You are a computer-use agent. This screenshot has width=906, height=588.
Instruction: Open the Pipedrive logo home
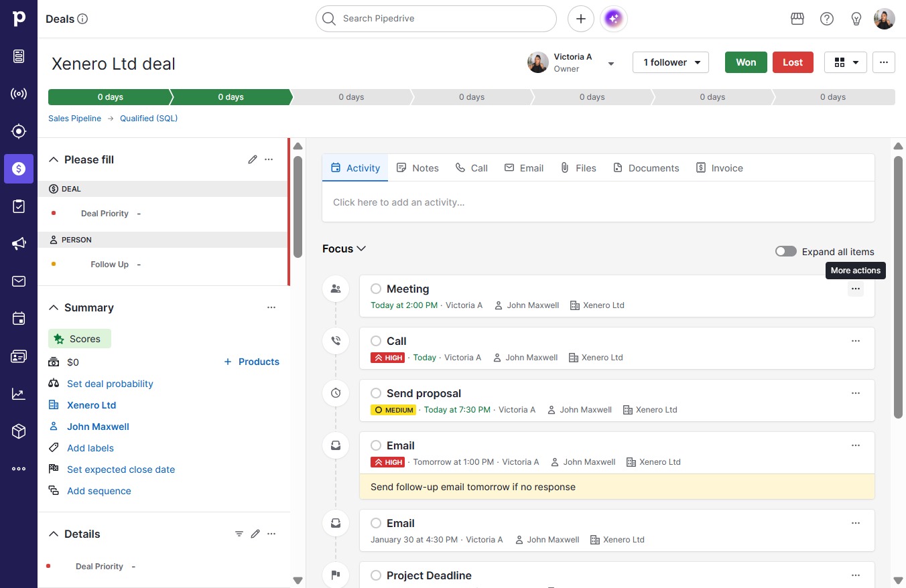(x=19, y=19)
